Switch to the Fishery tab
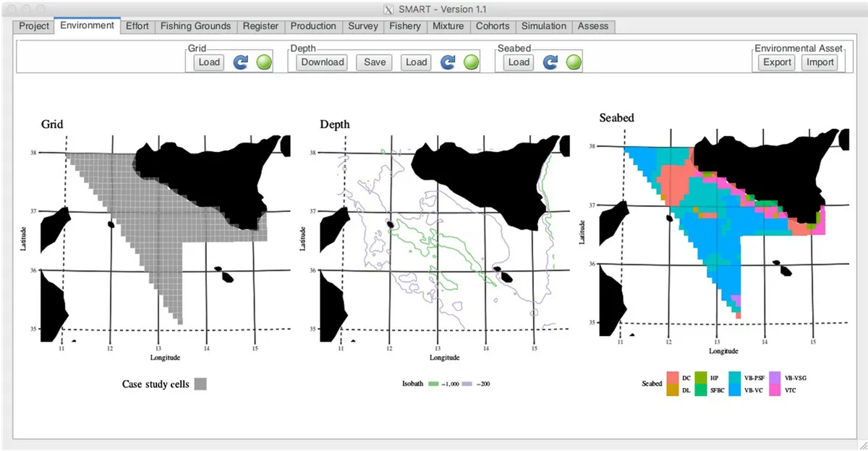Screen dimensions: 868x451 tap(405, 26)
